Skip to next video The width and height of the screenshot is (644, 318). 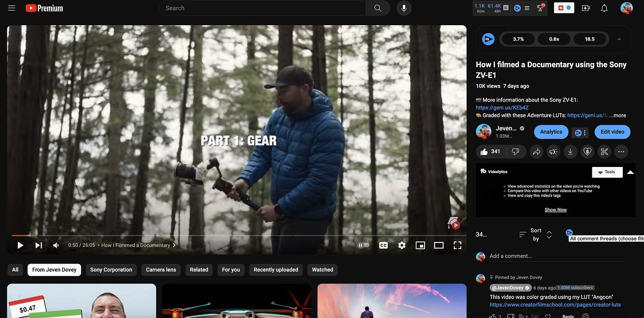click(x=38, y=245)
